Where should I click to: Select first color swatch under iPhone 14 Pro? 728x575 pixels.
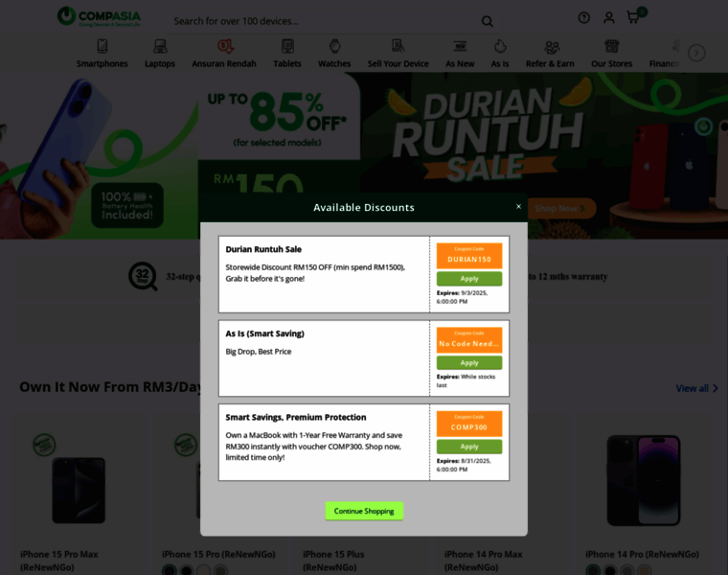coord(593,570)
